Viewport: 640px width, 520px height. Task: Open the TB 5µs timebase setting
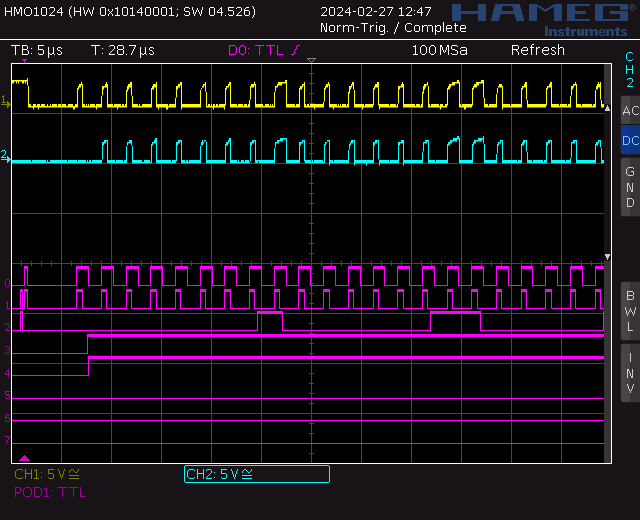(x=36, y=50)
